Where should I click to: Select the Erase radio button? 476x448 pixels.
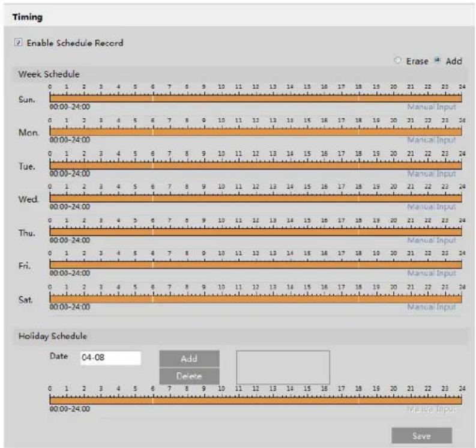click(x=397, y=61)
